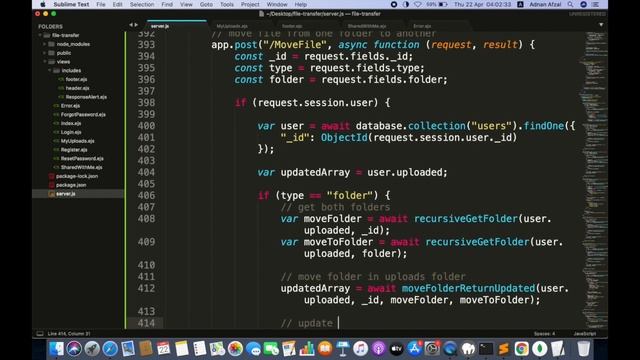Open Siri from the Dock

74,349
